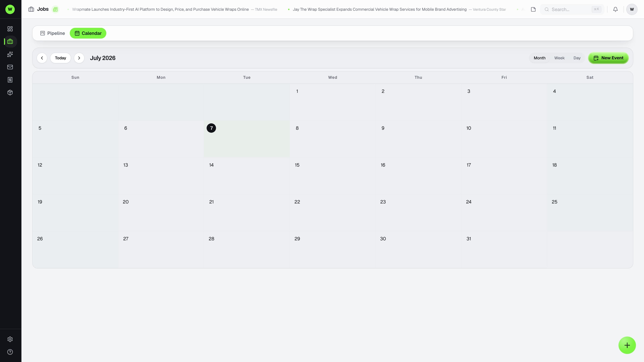
Task: Select July 20 cell
Action: (161, 212)
